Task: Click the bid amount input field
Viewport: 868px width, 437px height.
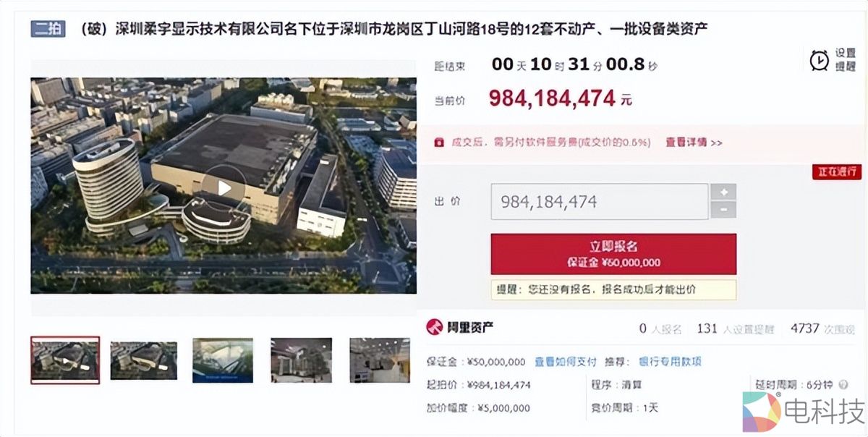Action: tap(599, 202)
